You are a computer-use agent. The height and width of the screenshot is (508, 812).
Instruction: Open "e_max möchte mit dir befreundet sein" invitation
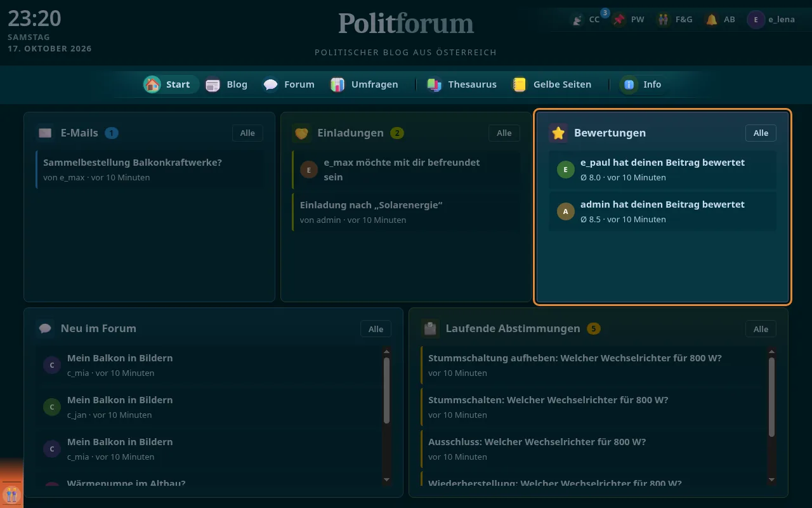point(406,170)
